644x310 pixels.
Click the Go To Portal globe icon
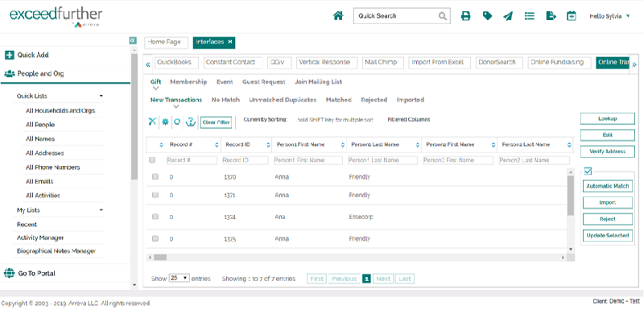coord(9,273)
